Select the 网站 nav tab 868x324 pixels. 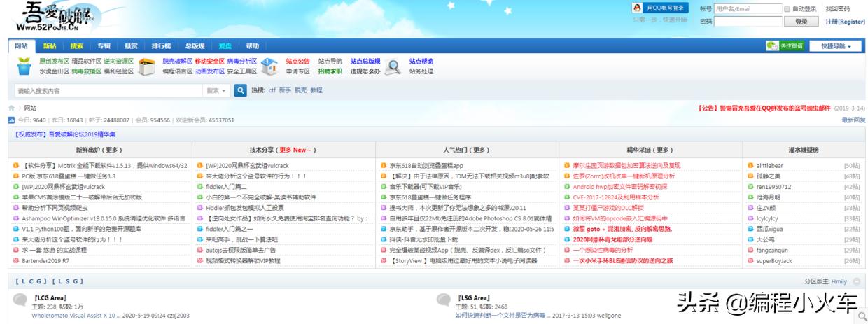coord(21,46)
